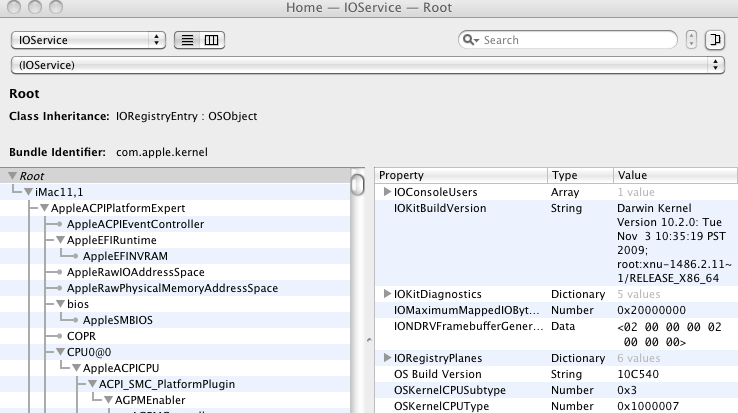738x413 pixels.
Task: Select AppleACPIEventController entry
Action: point(136,224)
